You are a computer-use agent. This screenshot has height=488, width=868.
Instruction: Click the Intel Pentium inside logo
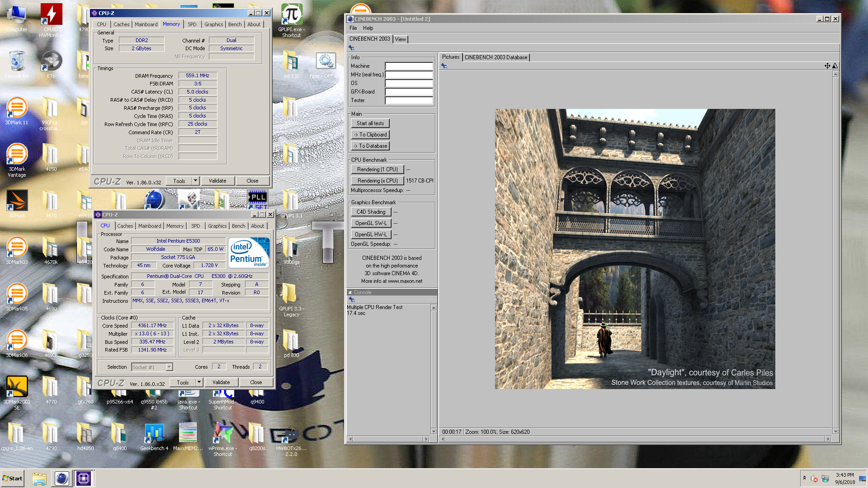tap(249, 253)
